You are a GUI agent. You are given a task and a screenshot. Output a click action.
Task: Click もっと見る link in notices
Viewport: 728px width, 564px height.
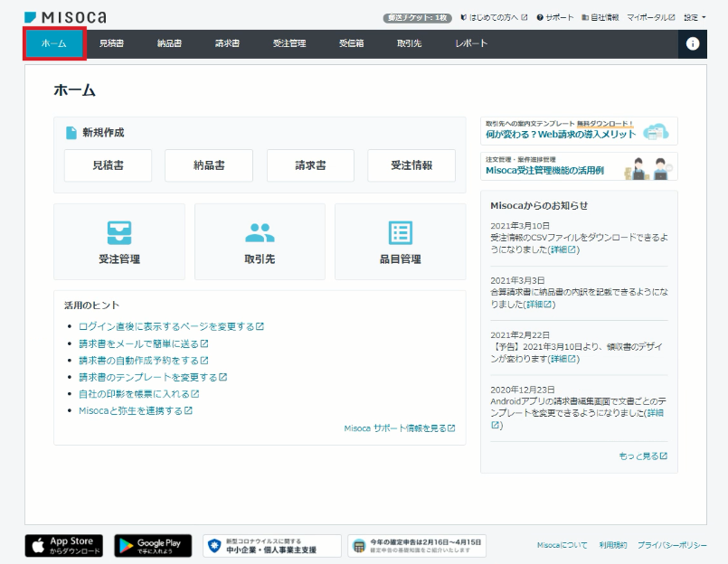pos(643,456)
